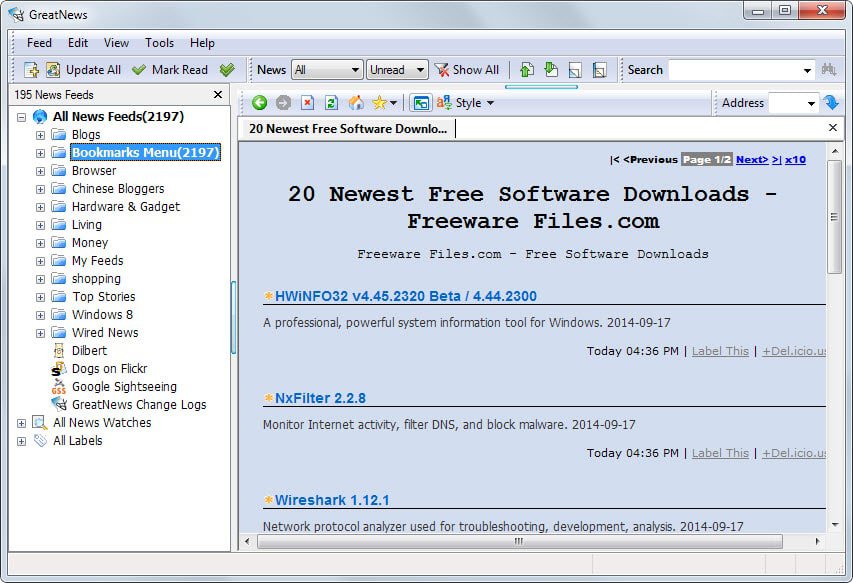
Task: Select the shopping folder
Action: tap(96, 278)
